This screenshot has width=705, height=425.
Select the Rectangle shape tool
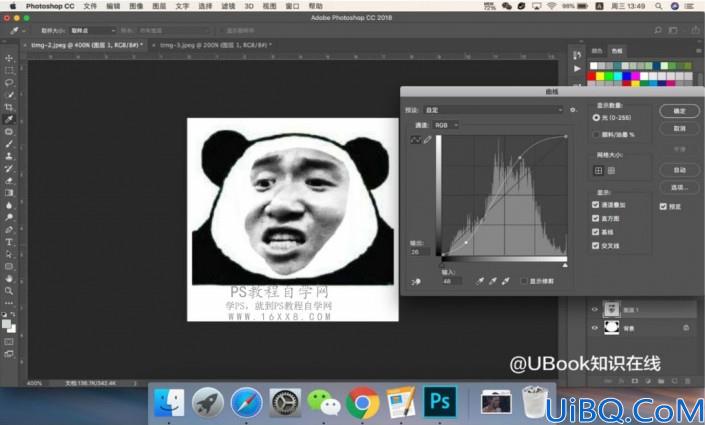(9, 266)
